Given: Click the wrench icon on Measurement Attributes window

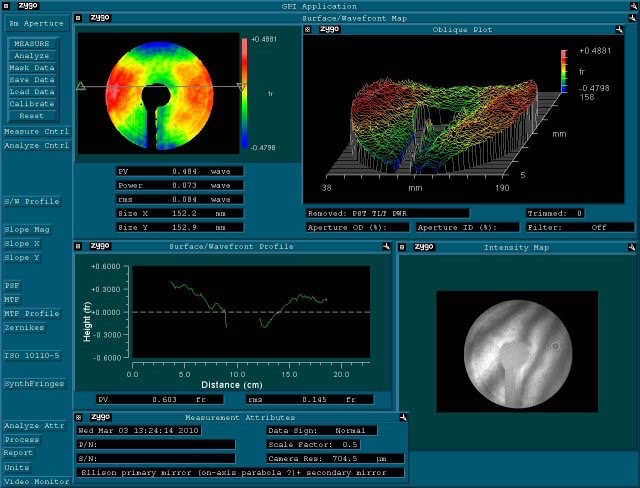Looking at the screenshot, I should pyautogui.click(x=400, y=416).
